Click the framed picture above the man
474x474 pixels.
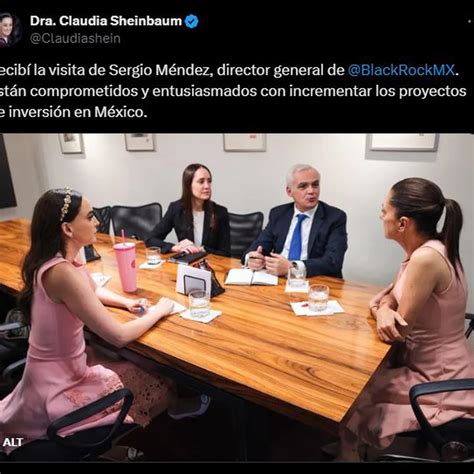pos(245,142)
